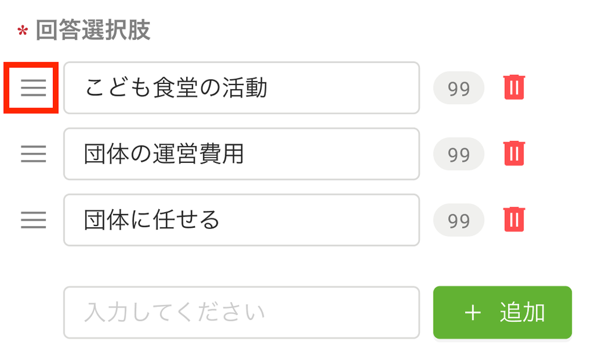Delete the 団体の運営費用 option with trash icon
This screenshot has width=609, height=364.
coord(514,153)
